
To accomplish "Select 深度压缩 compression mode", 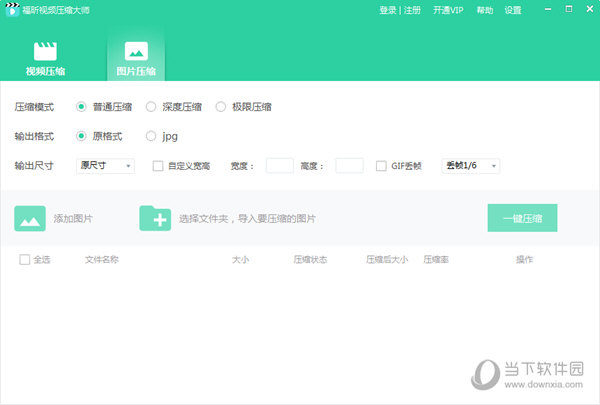I will [x=151, y=107].
